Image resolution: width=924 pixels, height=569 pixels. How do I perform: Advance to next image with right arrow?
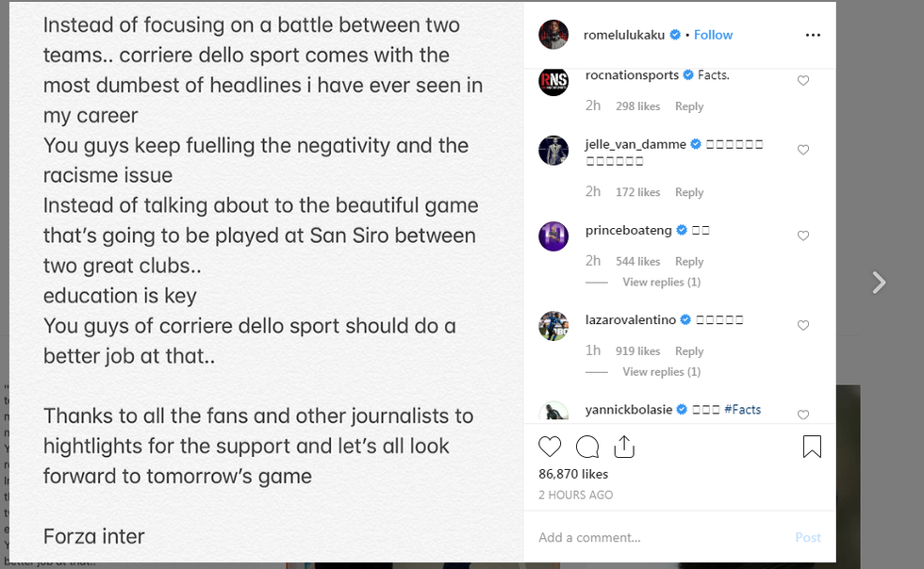click(x=878, y=282)
